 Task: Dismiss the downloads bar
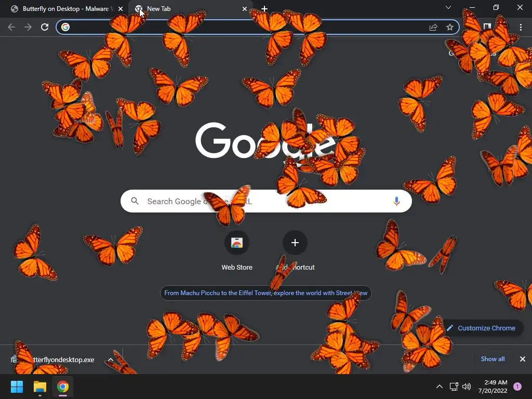[x=523, y=359]
